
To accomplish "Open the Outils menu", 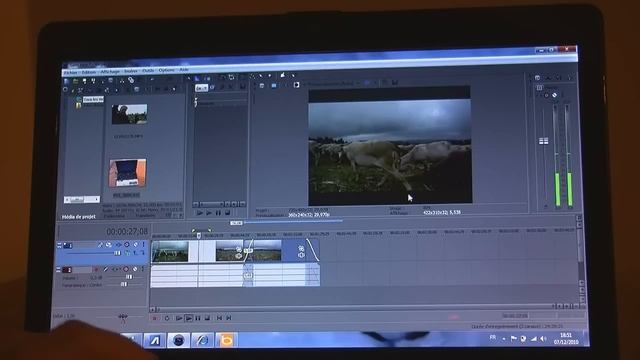I will 148,71.
